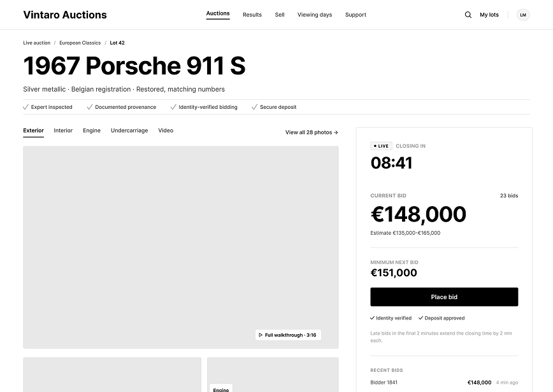Click the Expert inspected checkmark badge
Screen dimensions: 553x392
[x=48, y=107]
